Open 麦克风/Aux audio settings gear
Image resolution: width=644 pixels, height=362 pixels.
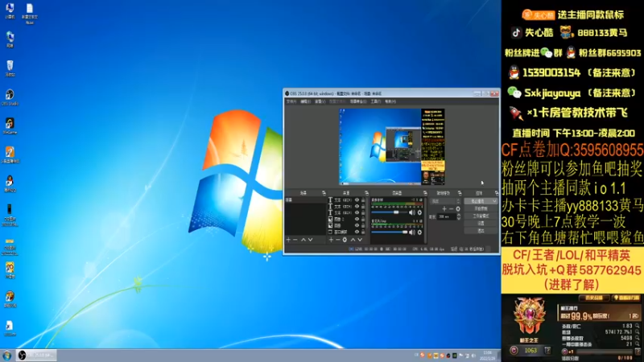click(419, 232)
